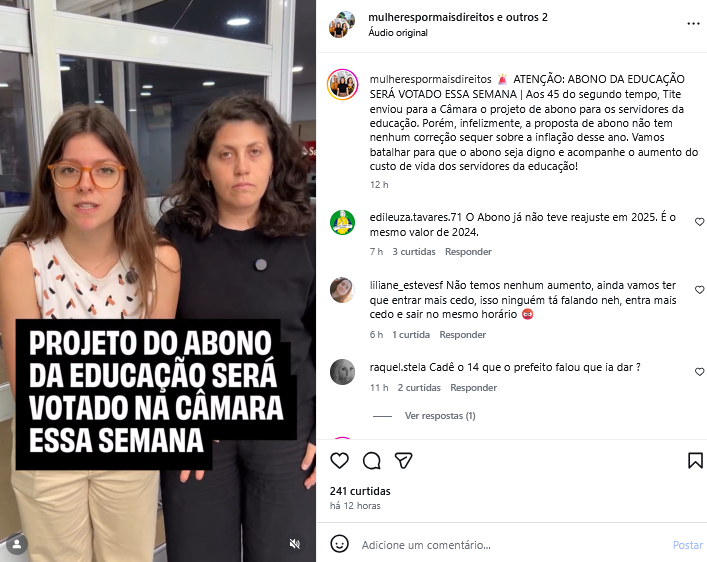Like liliane_estevesf's comment
The image size is (707, 562).
point(699,290)
